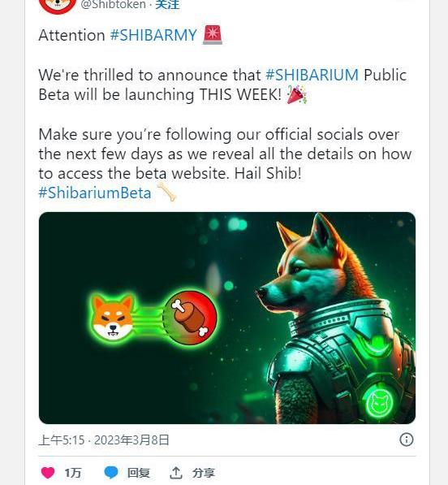Viewport: 448px width, 485px height.
Task: Open the Shiba astronaut tweet image
Action: (x=227, y=318)
